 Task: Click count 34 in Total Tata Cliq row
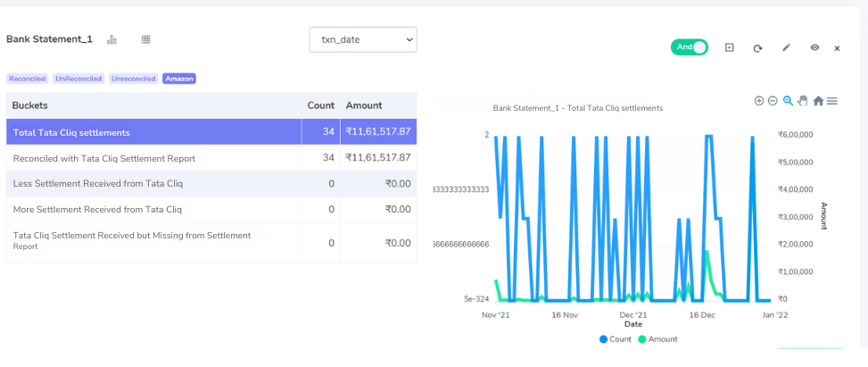point(329,132)
